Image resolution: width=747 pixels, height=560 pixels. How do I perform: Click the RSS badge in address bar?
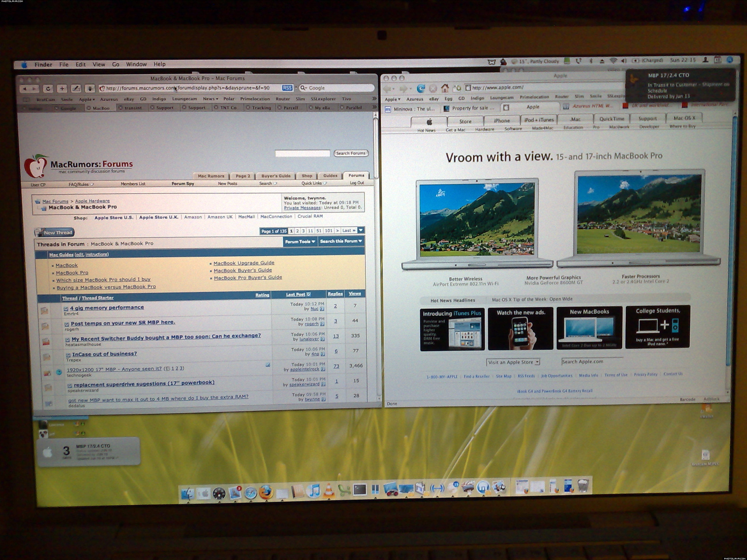pyautogui.click(x=287, y=88)
